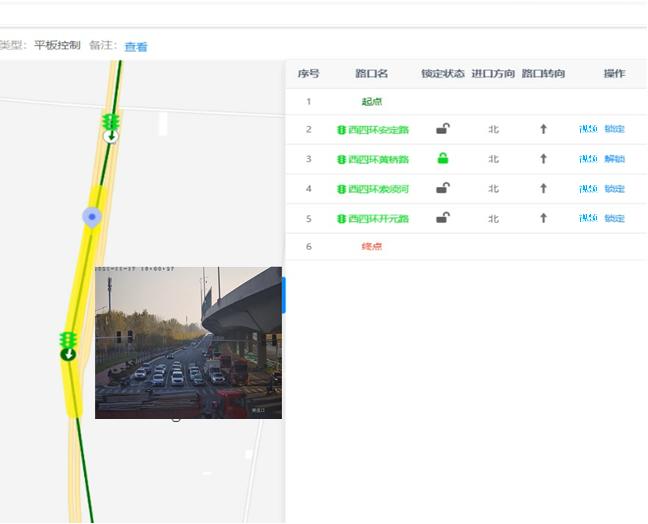Open the 查看 remarks link
The height and width of the screenshot is (524, 648).
coord(136,47)
